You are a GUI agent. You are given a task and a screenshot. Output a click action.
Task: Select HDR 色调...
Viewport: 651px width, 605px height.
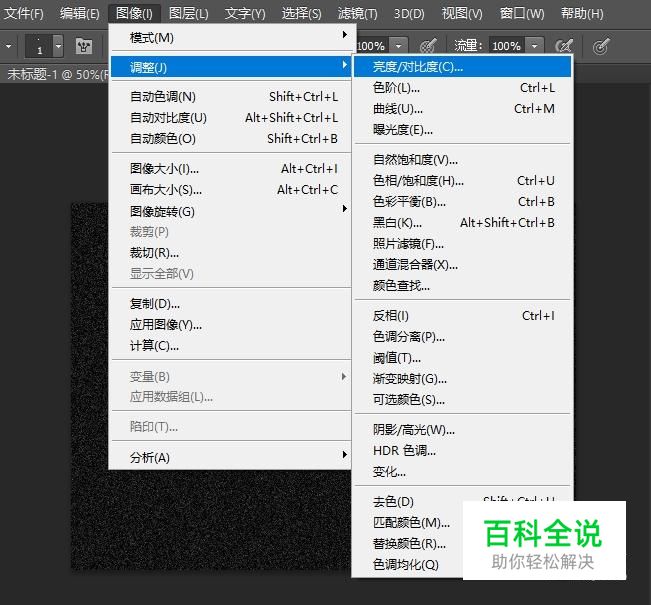pyautogui.click(x=463, y=451)
